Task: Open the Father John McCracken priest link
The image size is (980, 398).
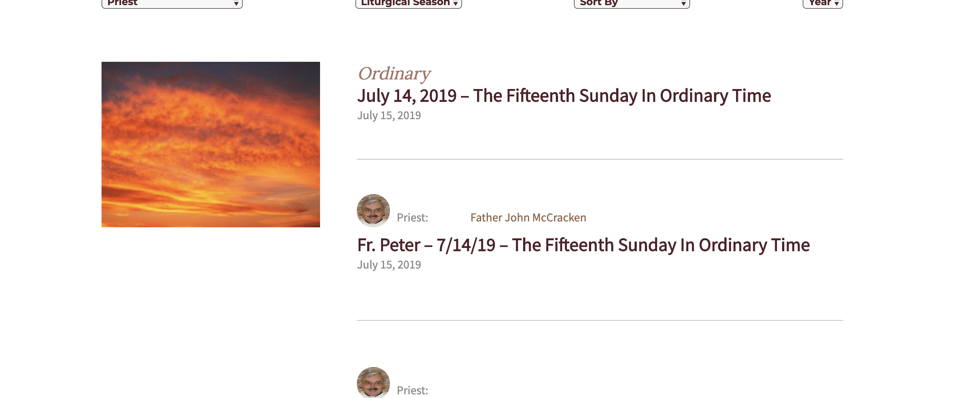Action: click(x=528, y=217)
